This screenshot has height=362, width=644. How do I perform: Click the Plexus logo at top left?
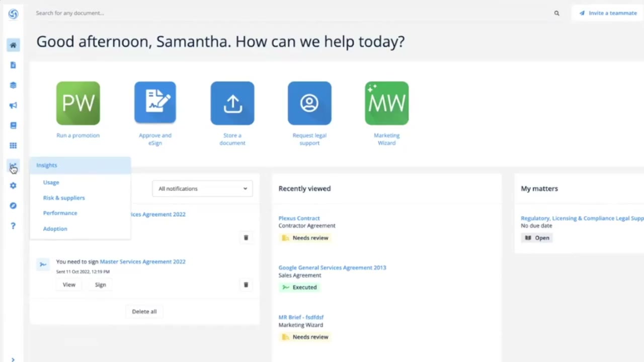[x=13, y=14]
